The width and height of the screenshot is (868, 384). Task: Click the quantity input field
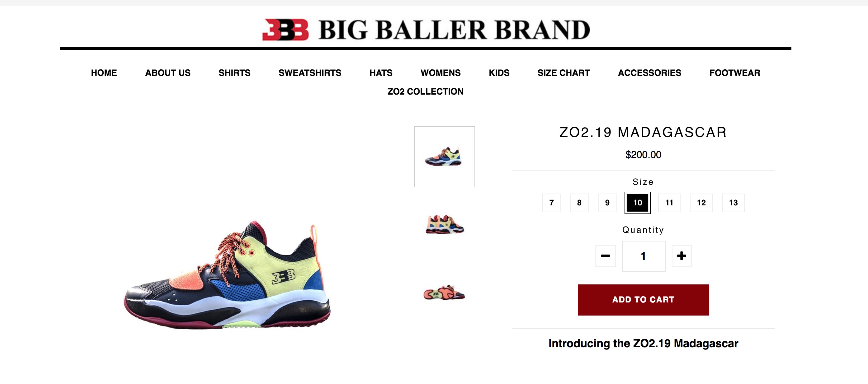[643, 256]
